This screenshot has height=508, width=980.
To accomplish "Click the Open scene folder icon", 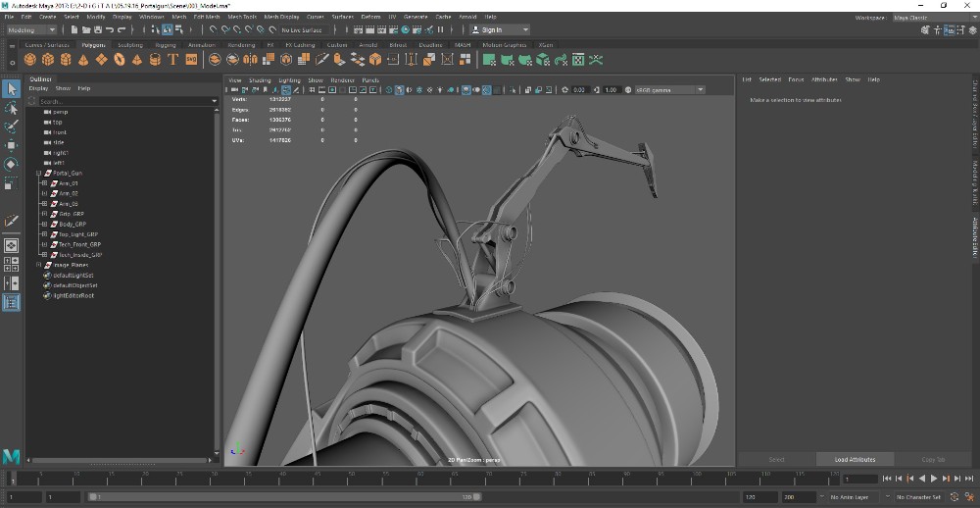I will [86, 29].
